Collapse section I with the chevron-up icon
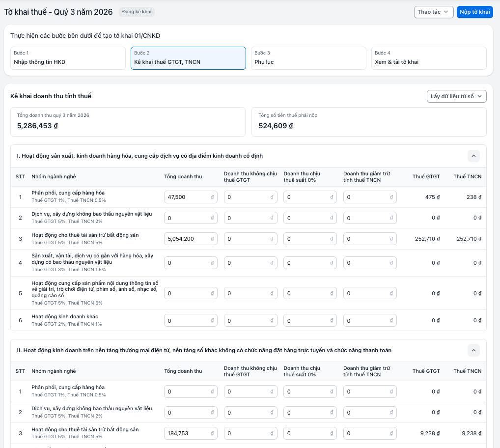 pos(473,156)
